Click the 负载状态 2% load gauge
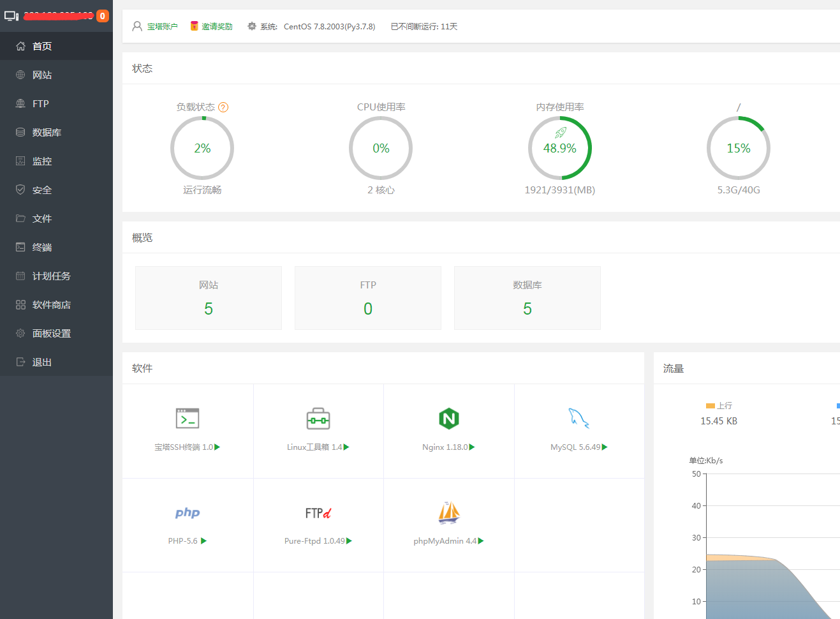 point(202,148)
